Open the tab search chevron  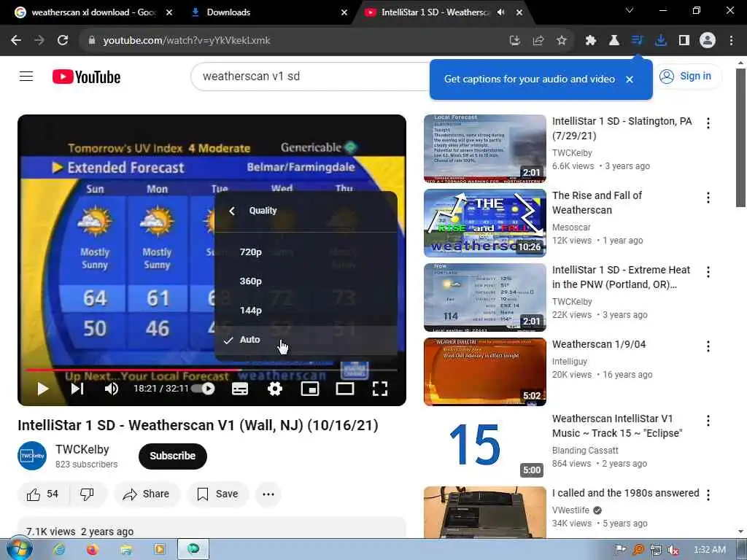tap(630, 10)
